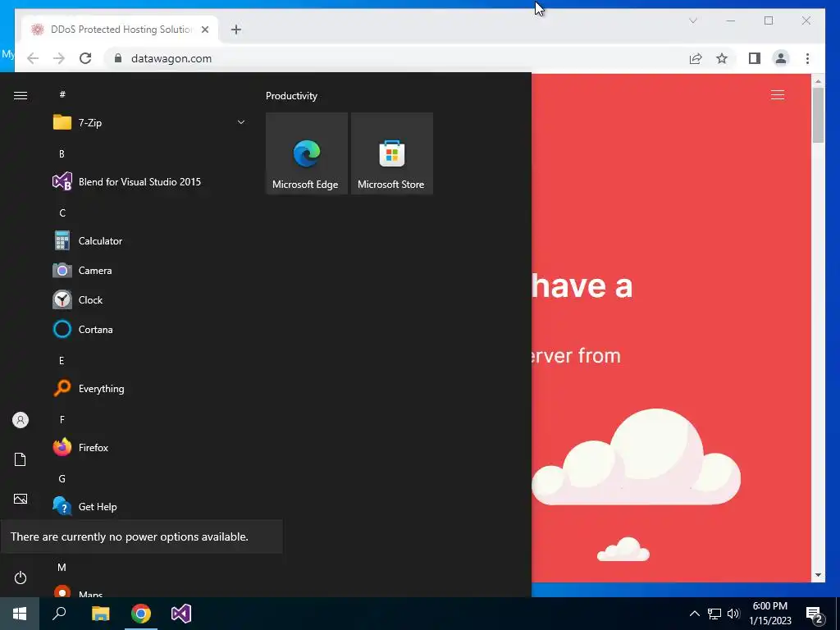Click the Microsoft Store tile

[x=391, y=153]
